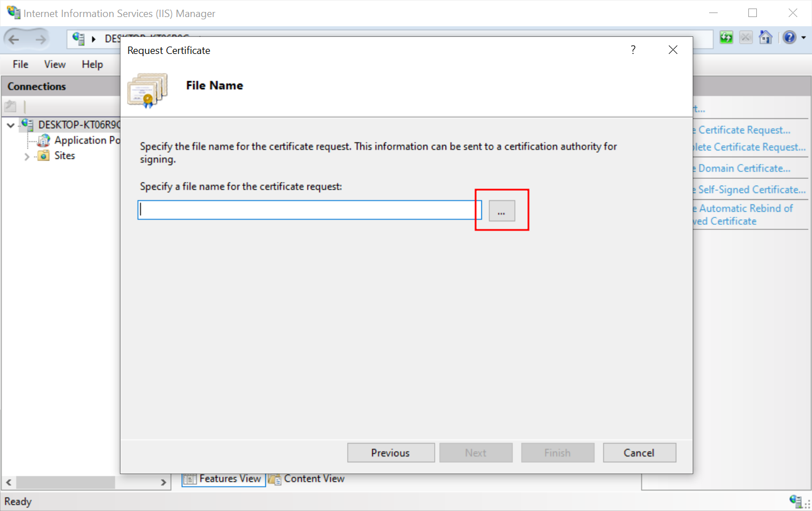Go to Home using the house icon
Screen dimensions: 812x511
pyautogui.click(x=766, y=37)
